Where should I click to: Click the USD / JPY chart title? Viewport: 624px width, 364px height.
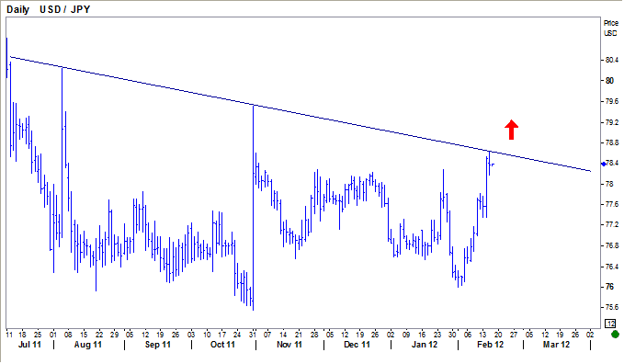65,9
